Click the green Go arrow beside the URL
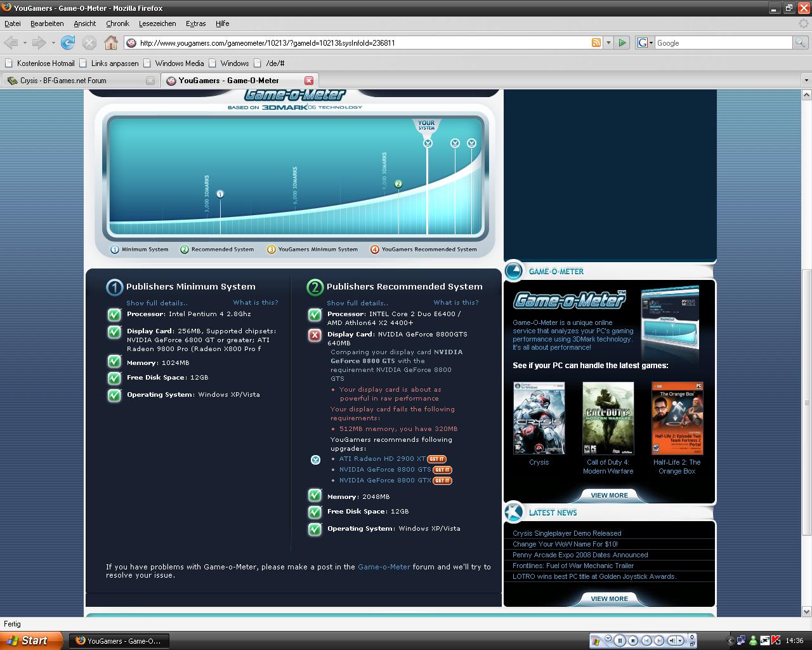Image resolution: width=812 pixels, height=650 pixels. (622, 43)
